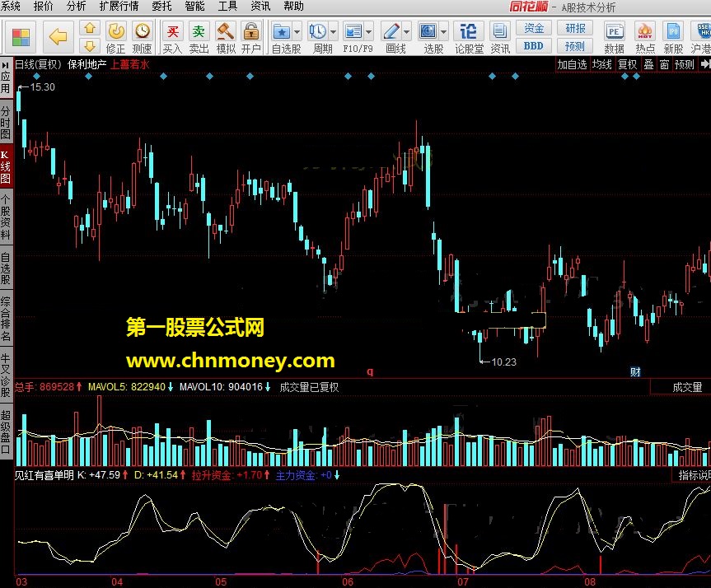Open the 资讯 news document icon
711x588 pixels.
[x=500, y=38]
